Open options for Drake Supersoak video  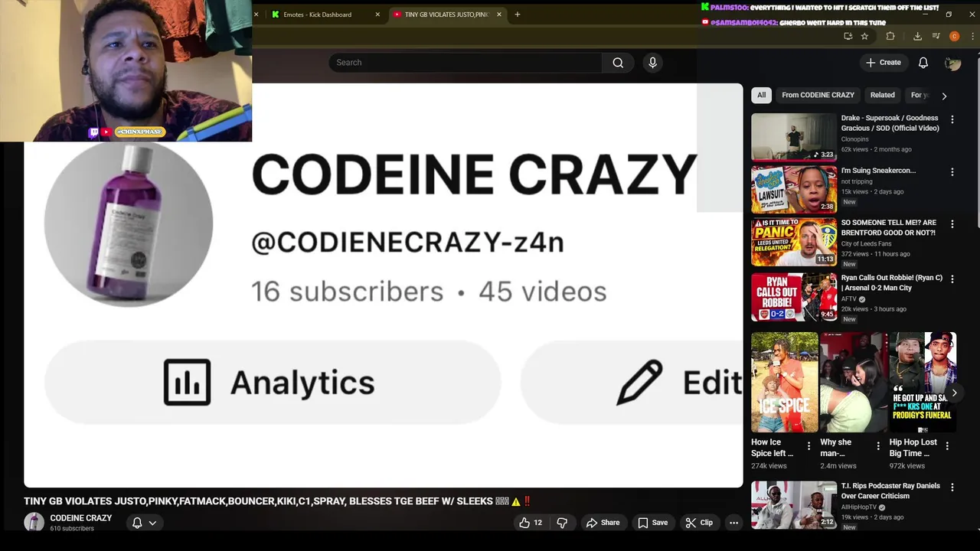pyautogui.click(x=952, y=120)
